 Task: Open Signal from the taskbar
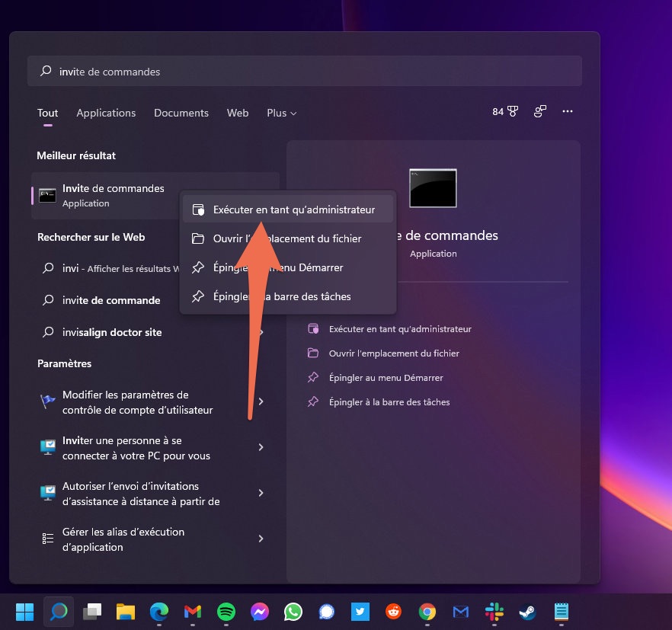coord(327,612)
